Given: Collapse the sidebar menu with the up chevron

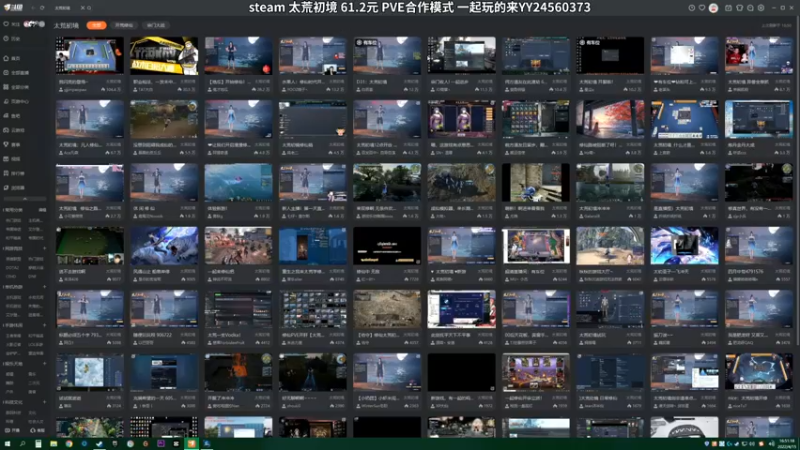Looking at the screenshot, I should [24, 198].
